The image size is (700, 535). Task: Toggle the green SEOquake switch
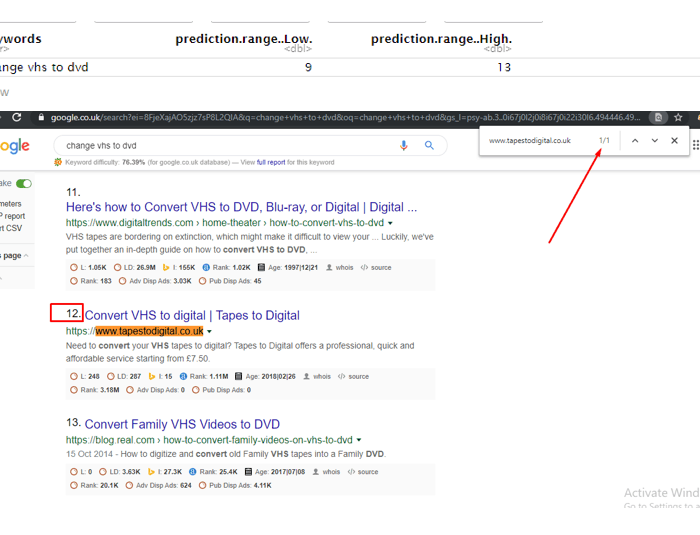24,184
